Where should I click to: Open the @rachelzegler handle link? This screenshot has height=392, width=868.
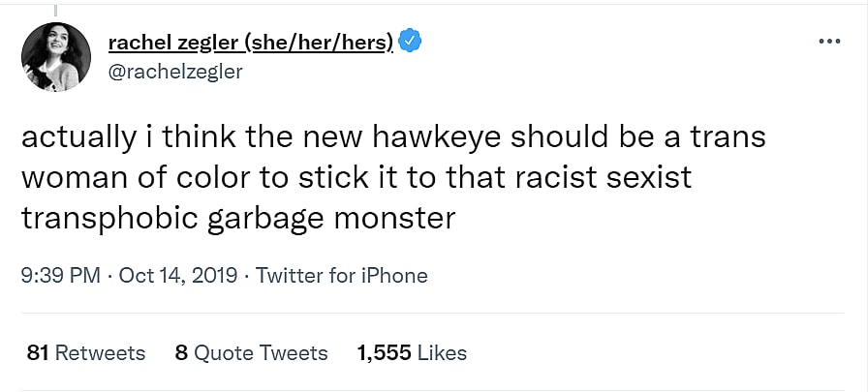click(175, 71)
